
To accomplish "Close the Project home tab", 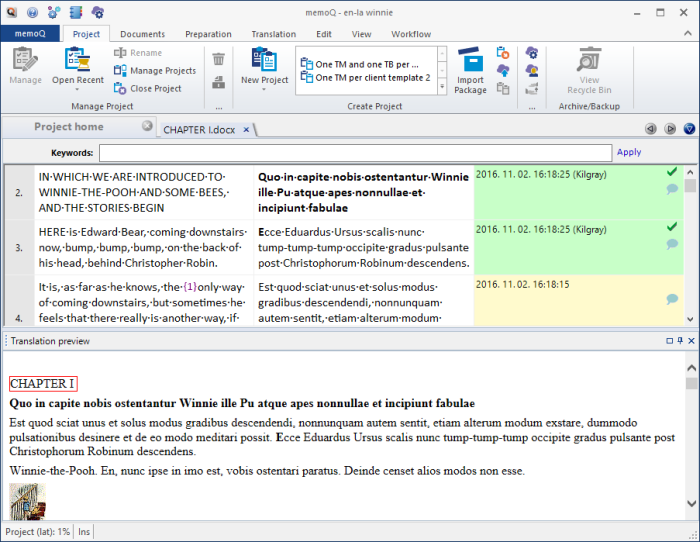I will [x=147, y=127].
